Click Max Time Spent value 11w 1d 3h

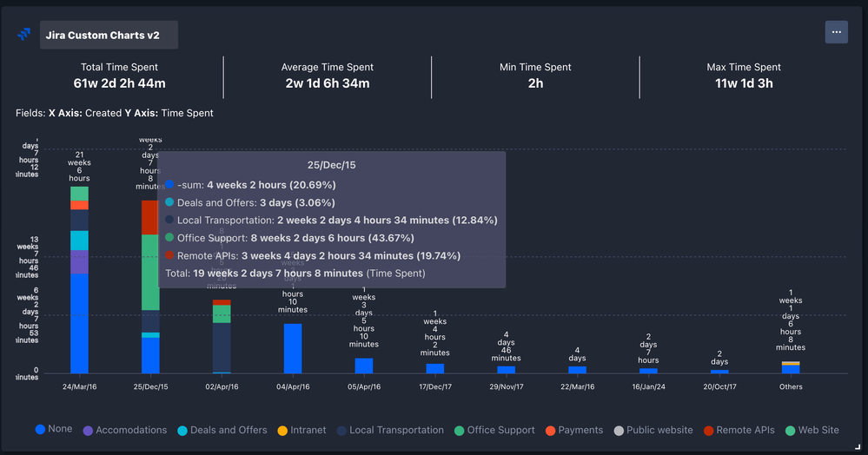744,83
